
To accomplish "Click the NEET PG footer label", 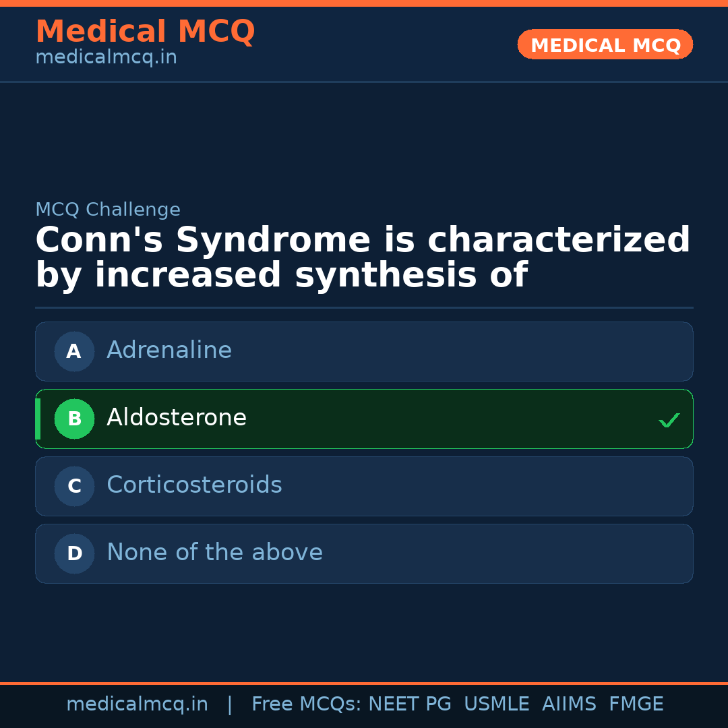I will point(409,704).
